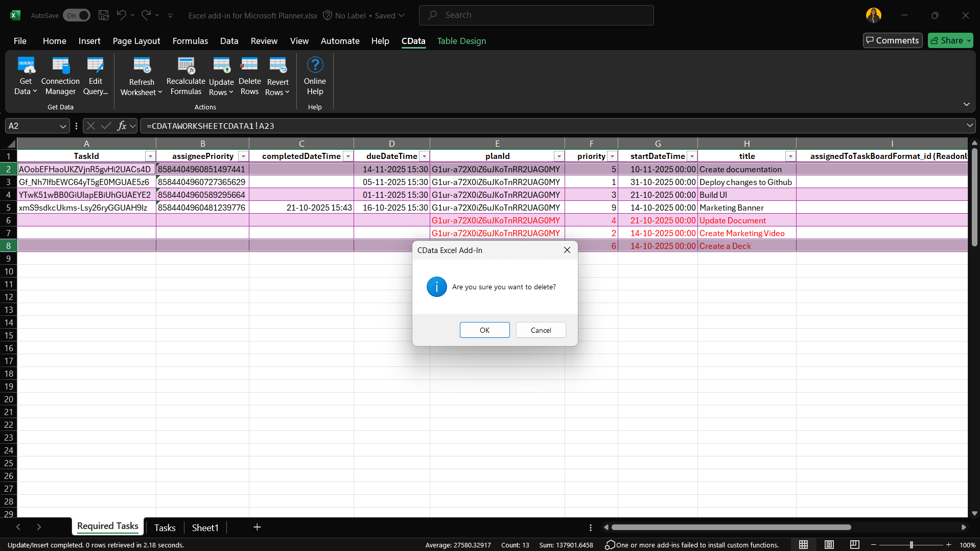Confirm deletion by clicking OK
Screen dimensions: 980x551
tap(484, 330)
